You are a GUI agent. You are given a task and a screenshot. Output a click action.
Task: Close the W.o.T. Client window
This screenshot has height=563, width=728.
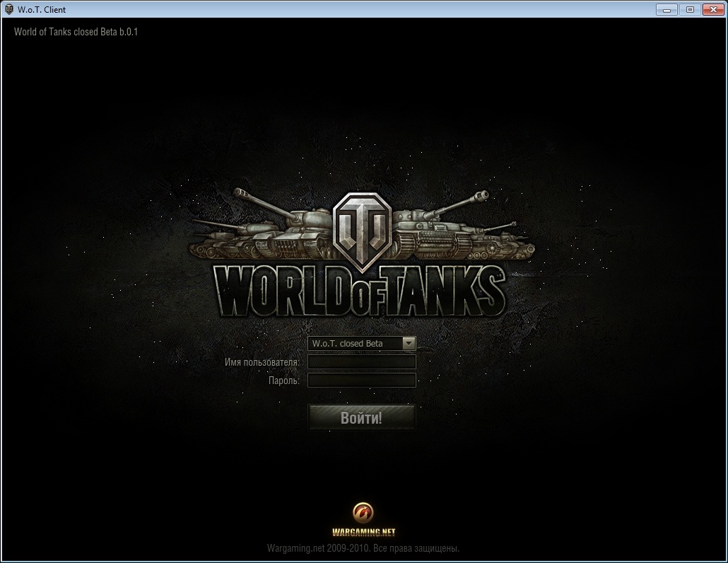[x=713, y=9]
